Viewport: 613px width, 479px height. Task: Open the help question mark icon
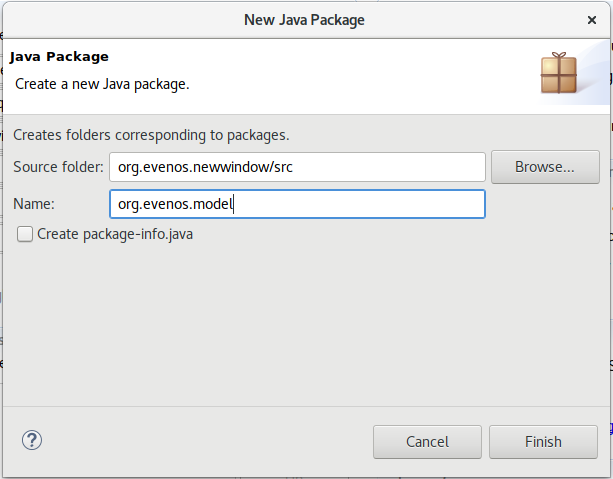(32, 440)
